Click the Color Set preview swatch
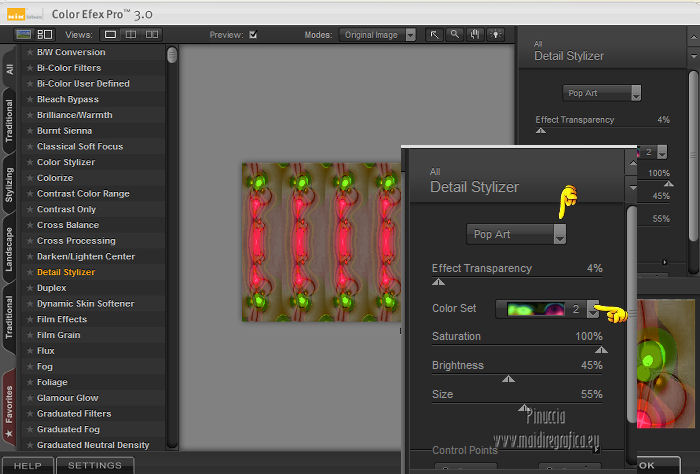Viewport: 700px width, 474px height. (x=536, y=309)
